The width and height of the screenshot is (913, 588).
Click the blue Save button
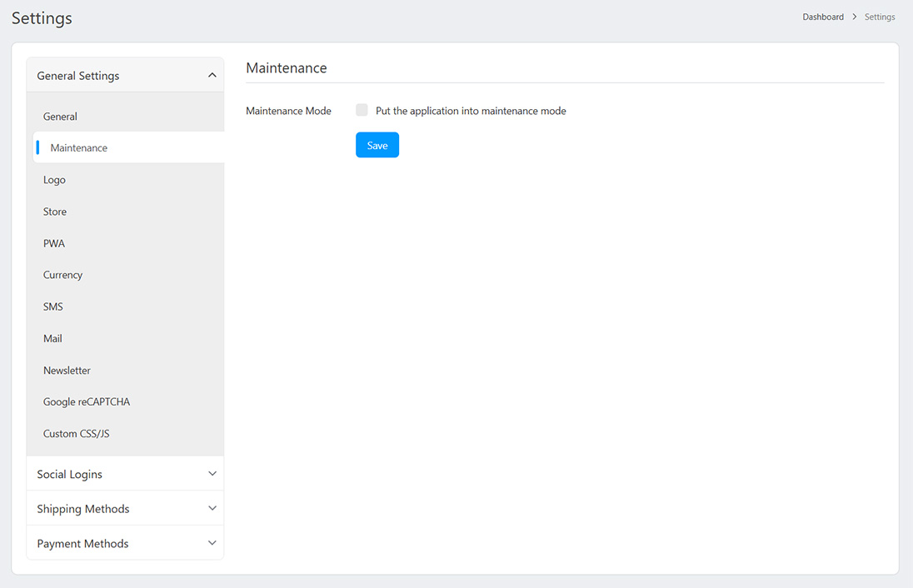[x=377, y=145]
